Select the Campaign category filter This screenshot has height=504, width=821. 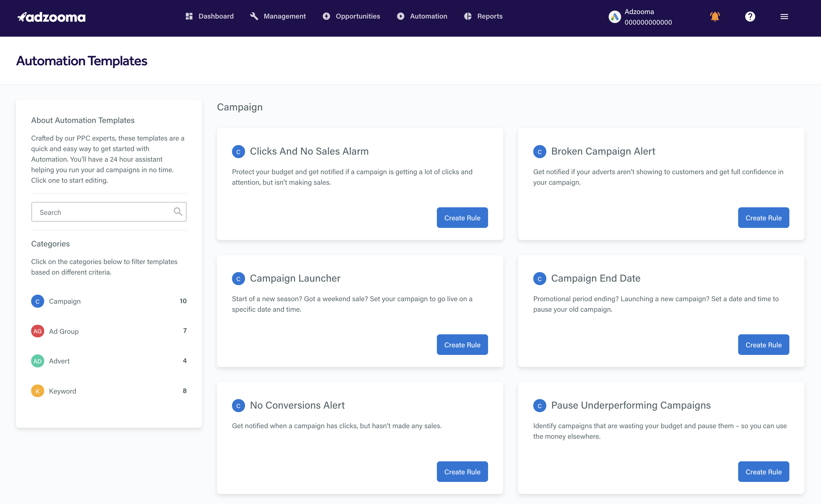tap(65, 301)
